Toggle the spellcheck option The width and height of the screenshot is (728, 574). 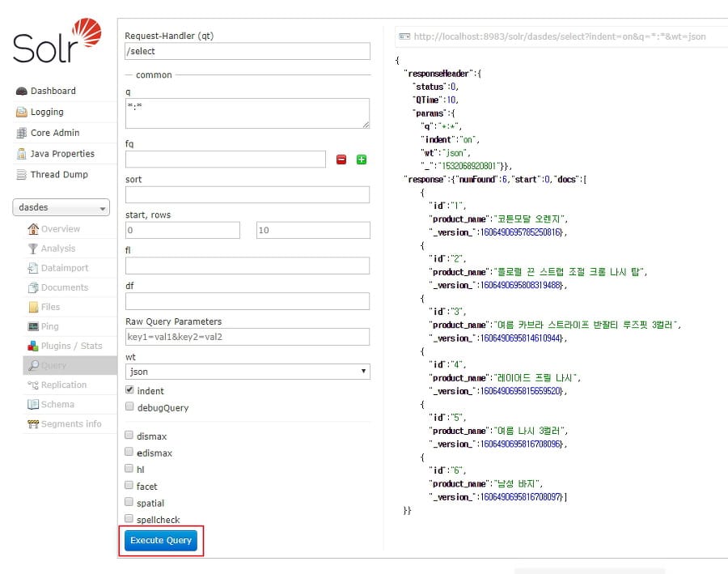tap(129, 519)
